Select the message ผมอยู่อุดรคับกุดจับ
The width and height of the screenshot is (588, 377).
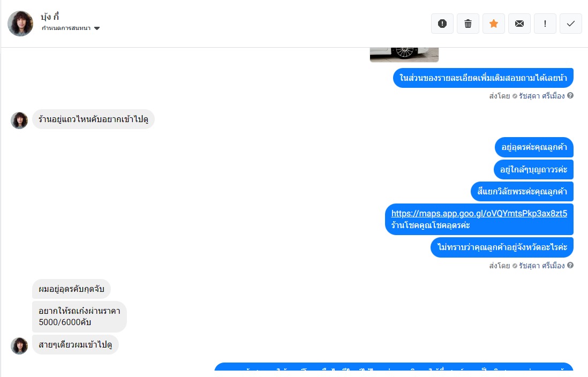(x=71, y=289)
